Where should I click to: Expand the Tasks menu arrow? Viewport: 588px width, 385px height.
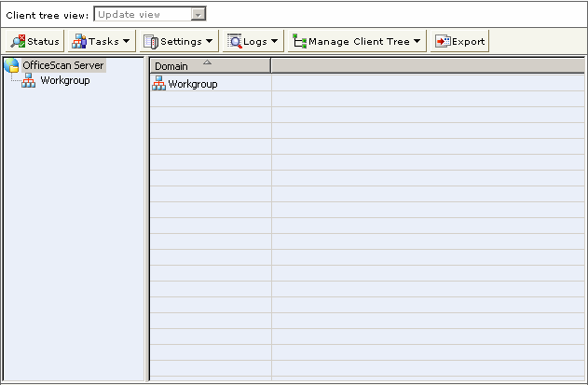(126, 41)
